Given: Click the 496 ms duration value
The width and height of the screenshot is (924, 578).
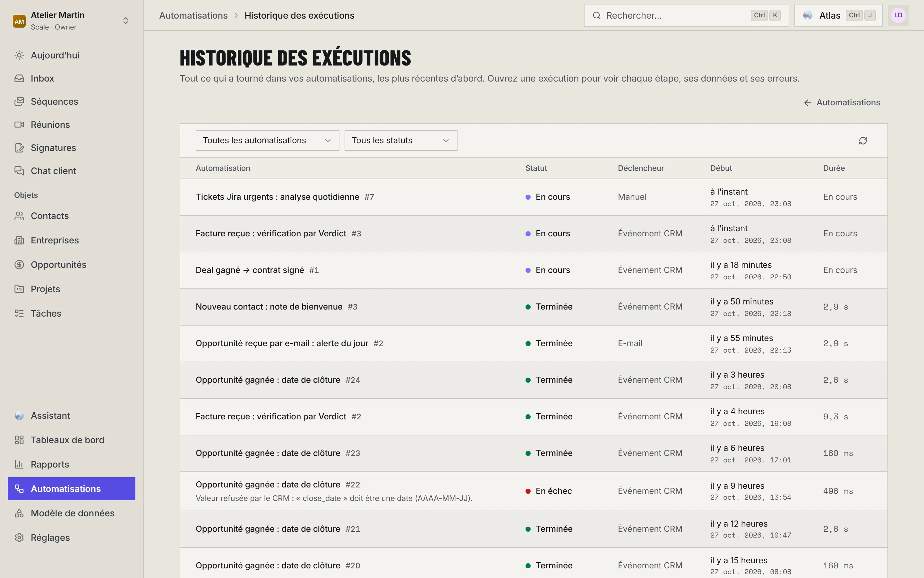Looking at the screenshot, I should click(838, 491).
